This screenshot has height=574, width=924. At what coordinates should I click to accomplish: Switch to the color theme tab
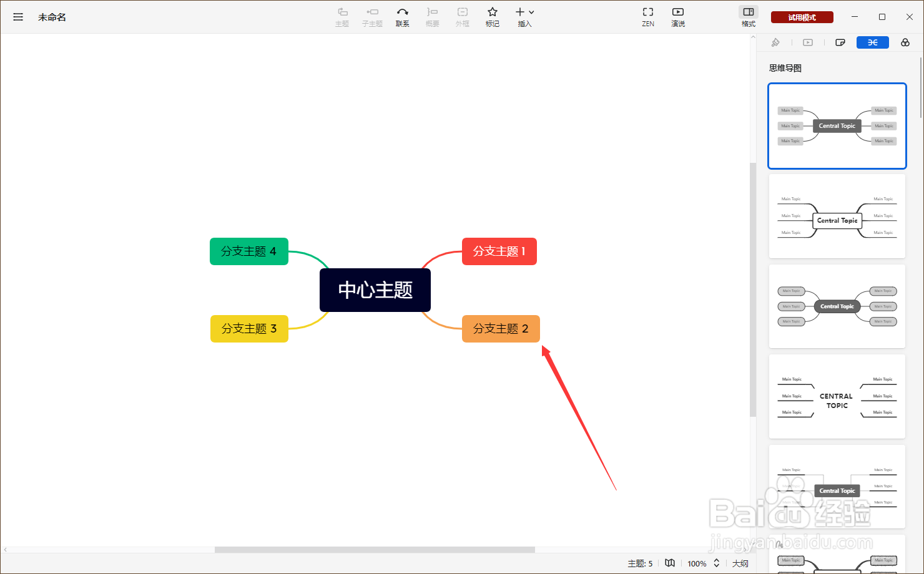tap(905, 42)
